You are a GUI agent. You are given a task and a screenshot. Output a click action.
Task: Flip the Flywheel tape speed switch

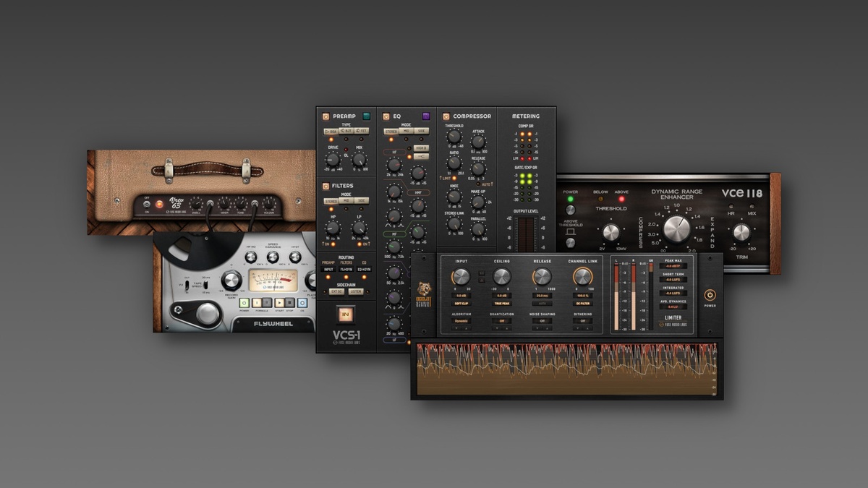coord(205,286)
